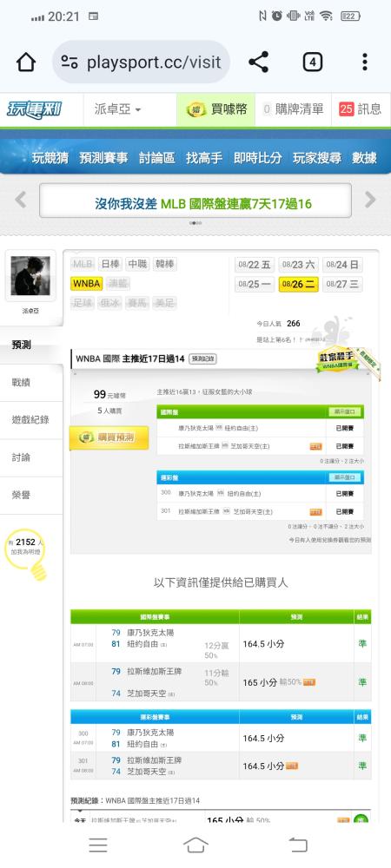
Task: Click the 買噱幣 button
Action: coord(216,109)
